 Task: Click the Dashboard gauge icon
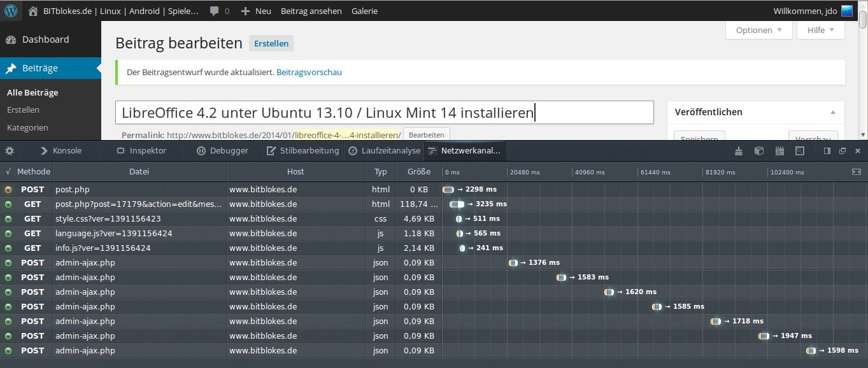11,39
